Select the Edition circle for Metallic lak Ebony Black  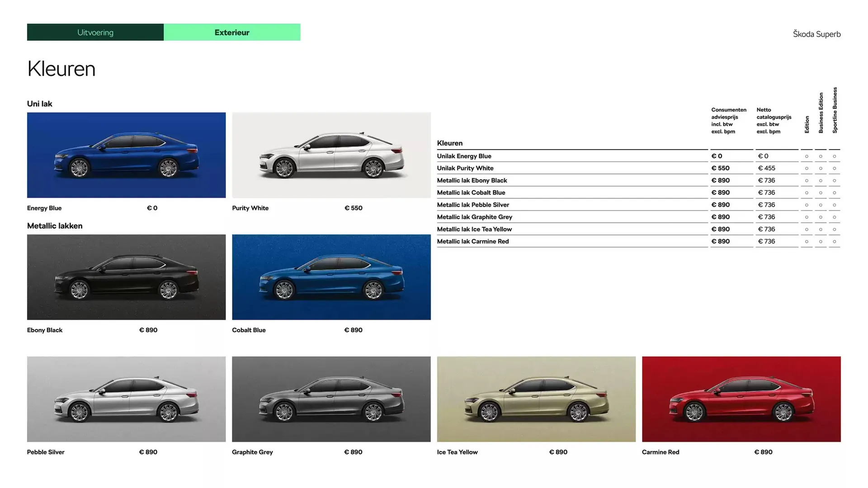(x=807, y=180)
